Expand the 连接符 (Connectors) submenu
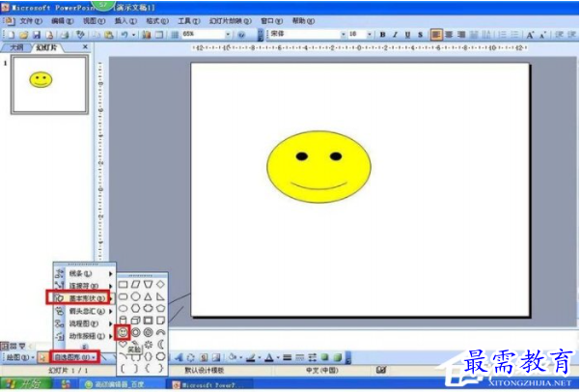Image resolution: width=581 pixels, height=392 pixels. (x=84, y=286)
